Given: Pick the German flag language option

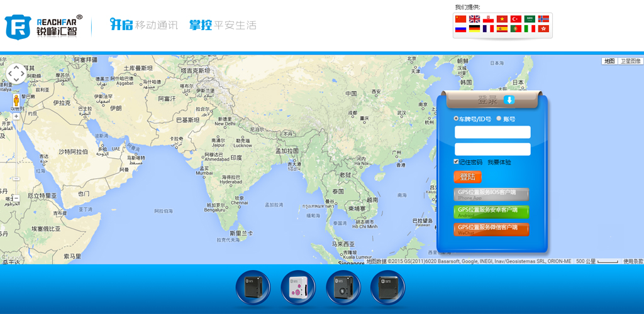Looking at the screenshot, I should 474,29.
